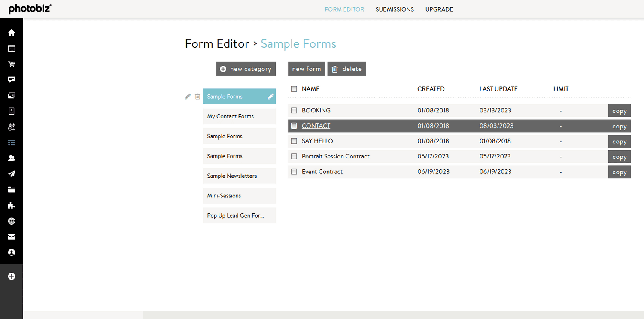Open the contacts people icon

[12, 158]
